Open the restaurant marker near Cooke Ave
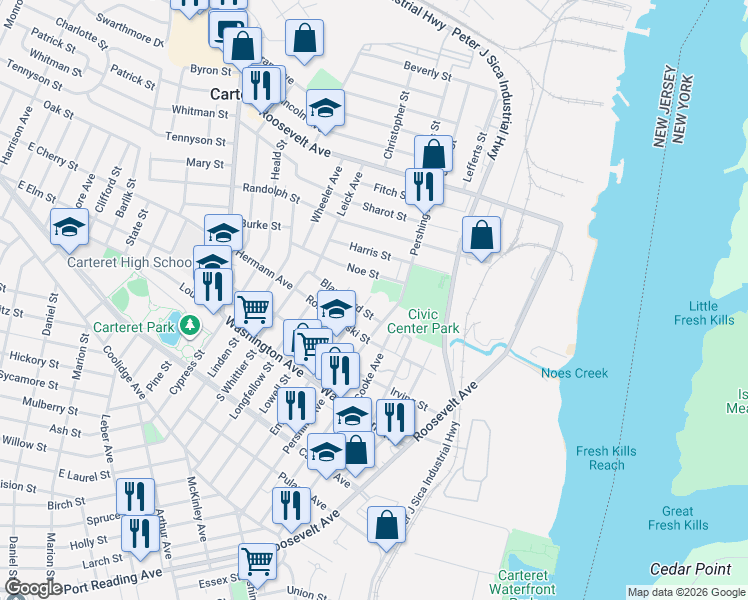 pyautogui.click(x=341, y=374)
